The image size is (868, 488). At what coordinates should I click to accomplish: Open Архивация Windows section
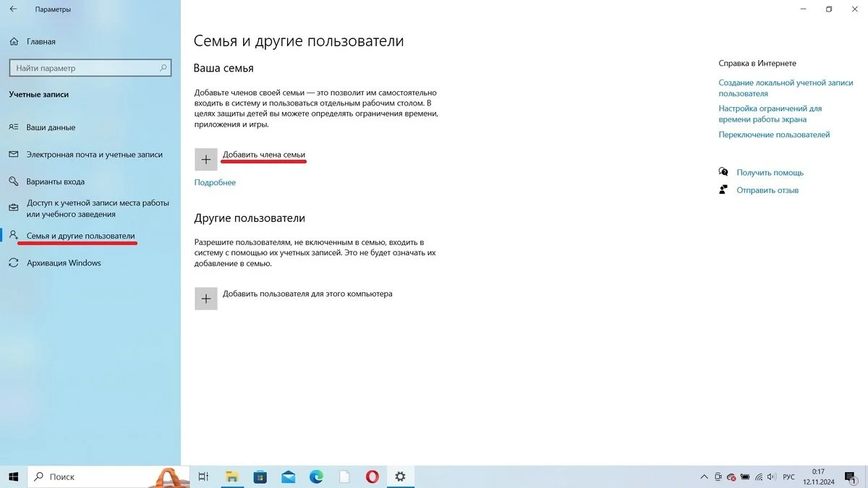coord(64,263)
